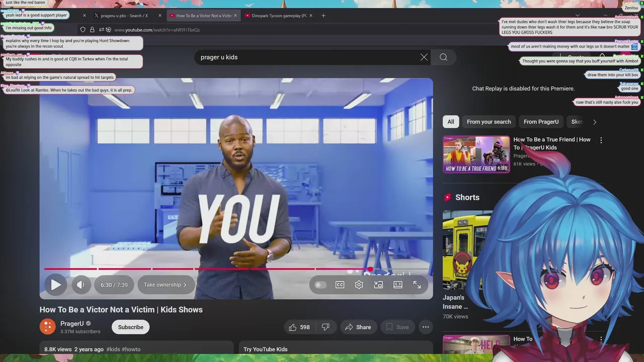
Task: Close the leftmost partially hidden tab
Action: (x=85, y=16)
